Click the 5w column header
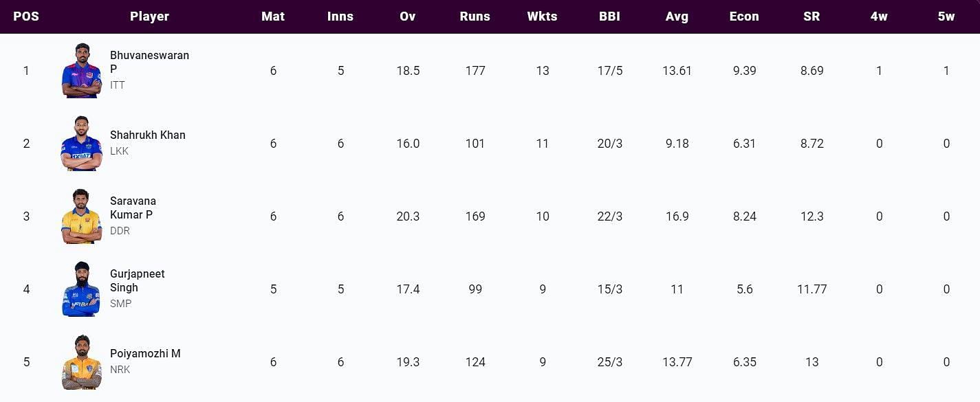 tap(946, 16)
